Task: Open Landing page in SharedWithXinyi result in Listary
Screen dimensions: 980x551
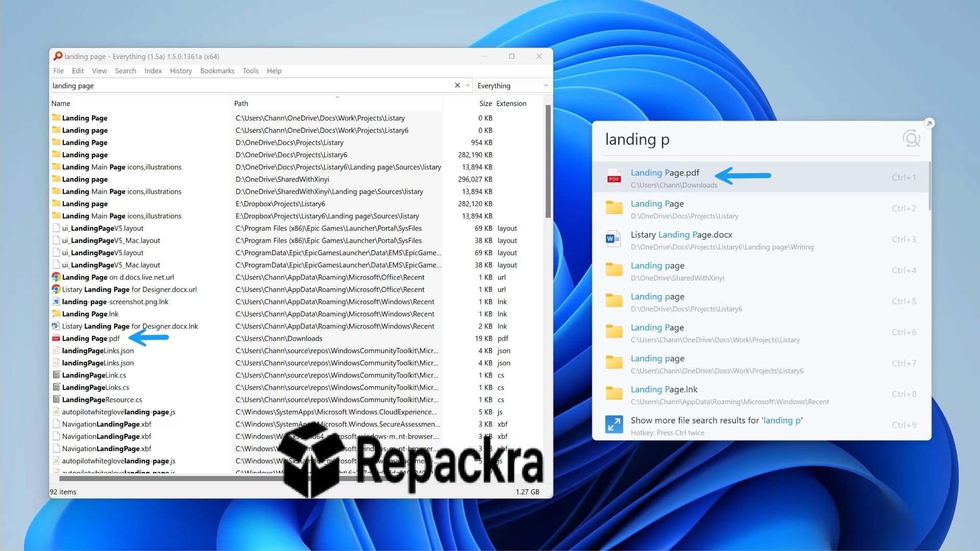Action: (x=761, y=271)
